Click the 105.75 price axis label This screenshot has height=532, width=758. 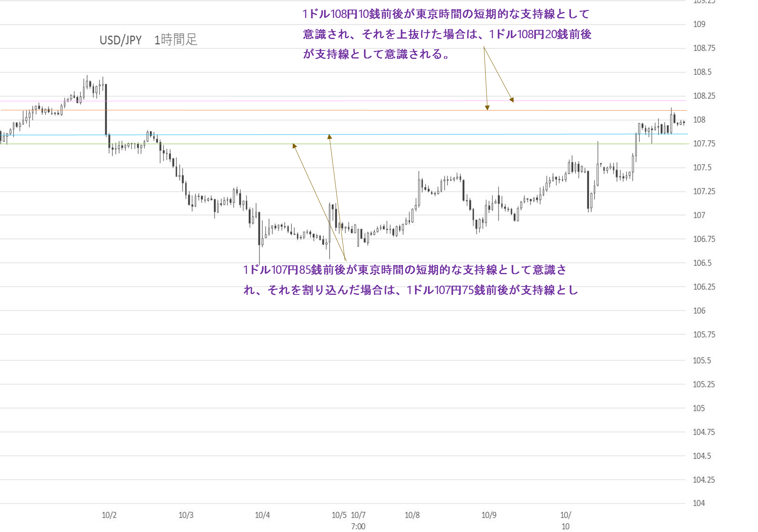point(704,335)
